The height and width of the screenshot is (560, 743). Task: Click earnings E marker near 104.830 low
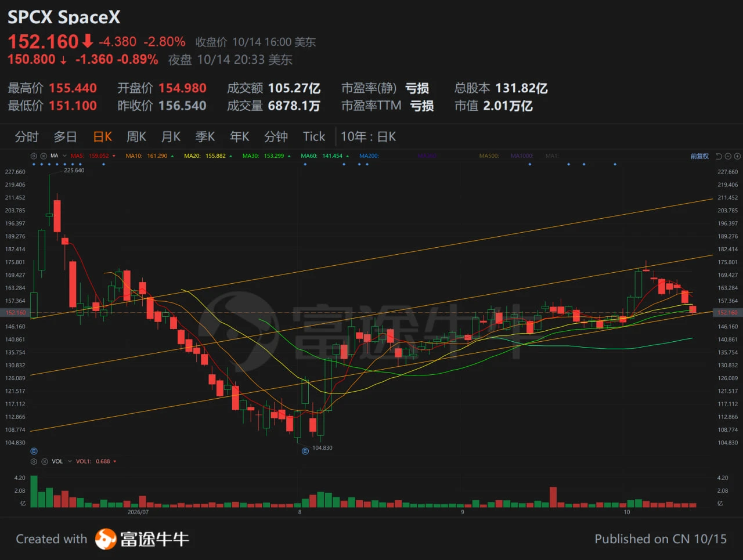point(305,451)
